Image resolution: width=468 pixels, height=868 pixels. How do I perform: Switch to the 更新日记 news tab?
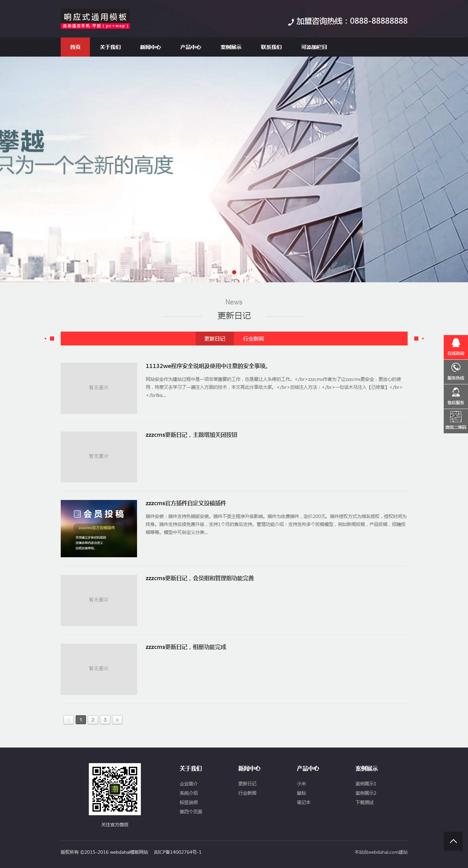pos(215,339)
